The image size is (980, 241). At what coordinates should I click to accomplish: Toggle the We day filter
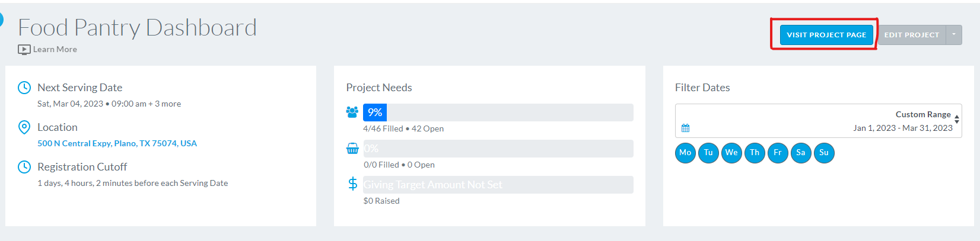pos(731,153)
